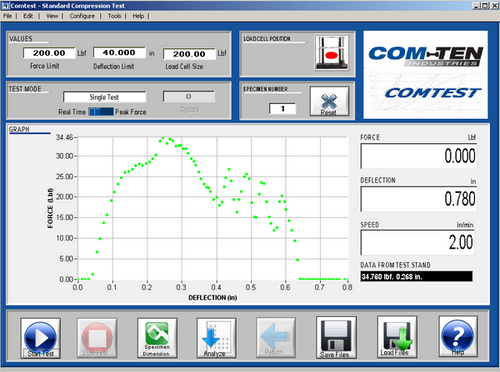This screenshot has height=372, width=500.
Task: Click the Specimen Number field
Action: click(x=282, y=109)
